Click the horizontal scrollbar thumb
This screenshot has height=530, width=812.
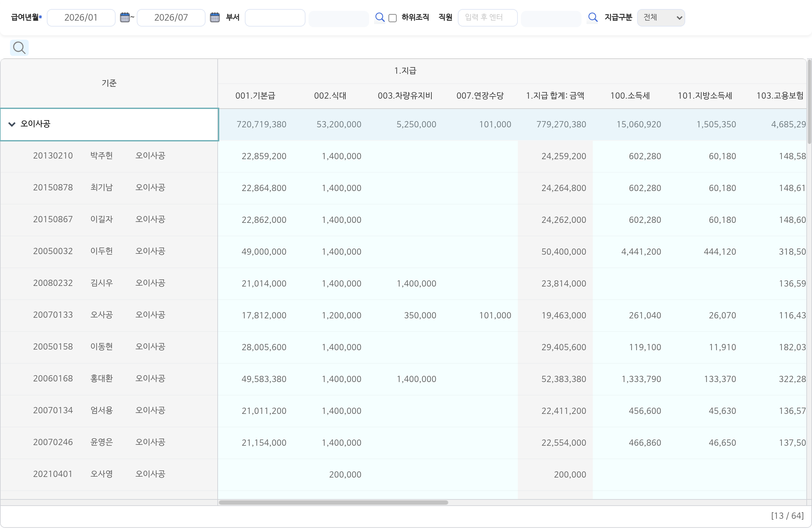(333, 502)
